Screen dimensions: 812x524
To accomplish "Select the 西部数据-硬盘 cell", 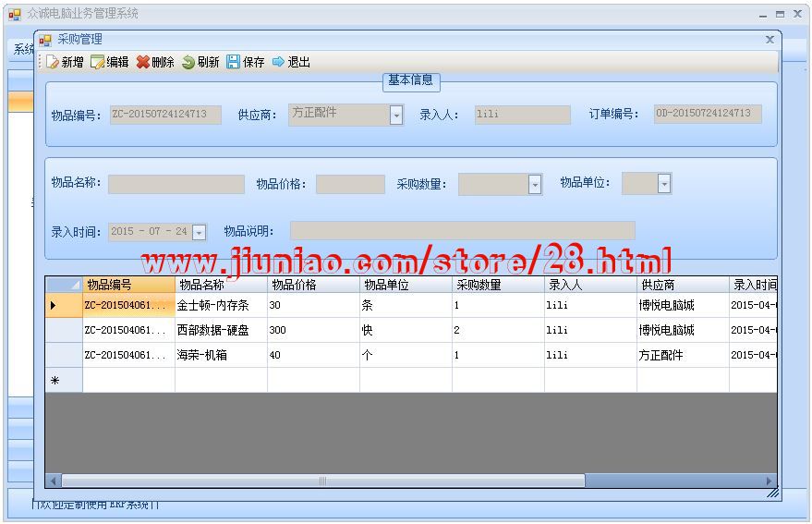I will coord(221,330).
